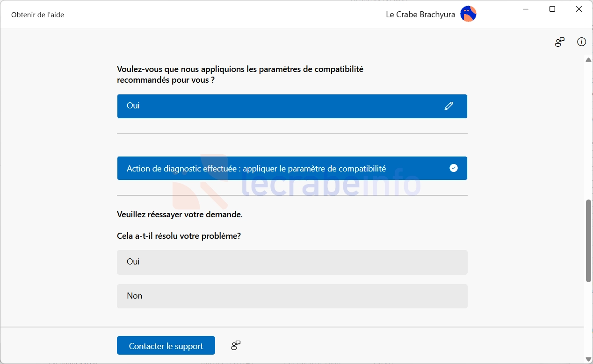The width and height of the screenshot is (593, 364).
Task: Click the scrollbar down arrow
Action: [x=588, y=359]
